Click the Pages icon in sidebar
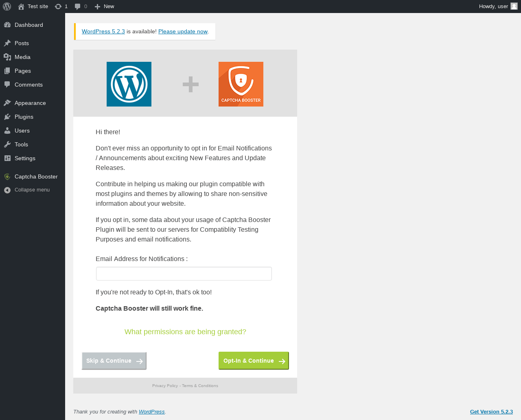Viewport: 521px width, 420px height. (x=7, y=71)
